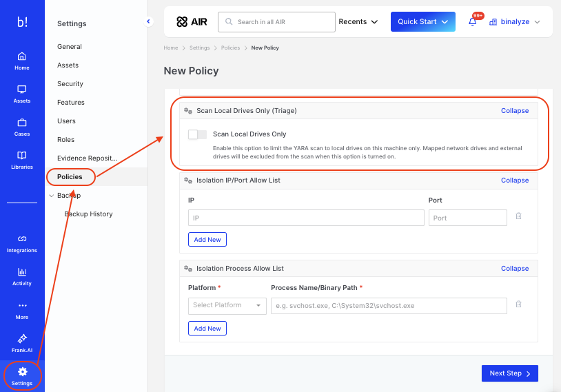The height and width of the screenshot is (392, 561).
Task: Click Add New under Isolation IP/Port list
Action: [x=207, y=240]
